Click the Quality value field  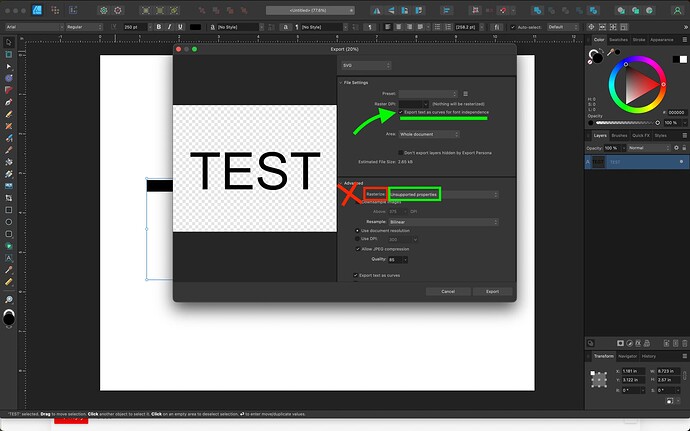(395, 260)
